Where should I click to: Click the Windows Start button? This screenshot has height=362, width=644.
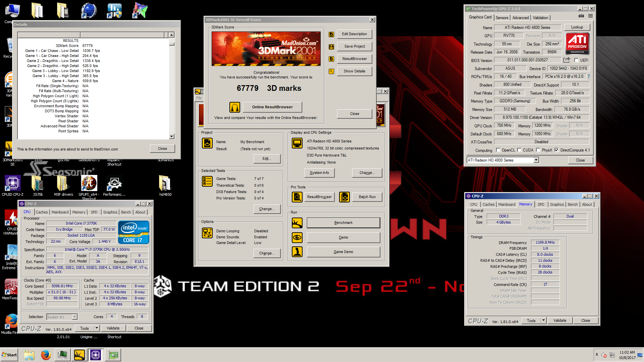click(x=9, y=355)
